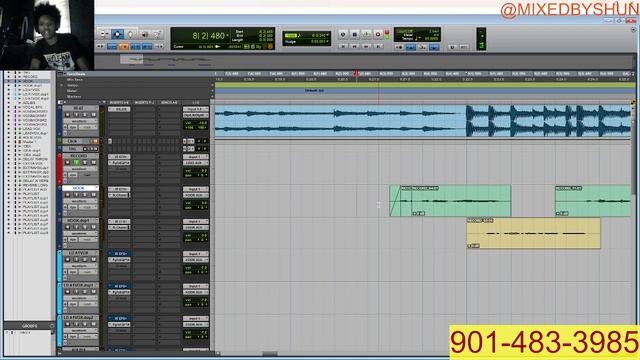Select the <ALL> group in Groups

point(25,333)
